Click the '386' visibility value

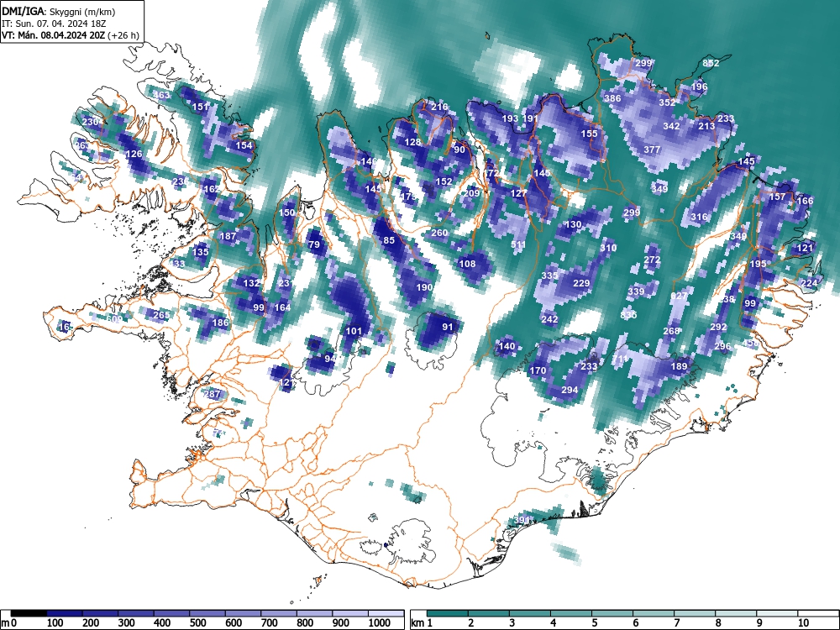click(612, 98)
